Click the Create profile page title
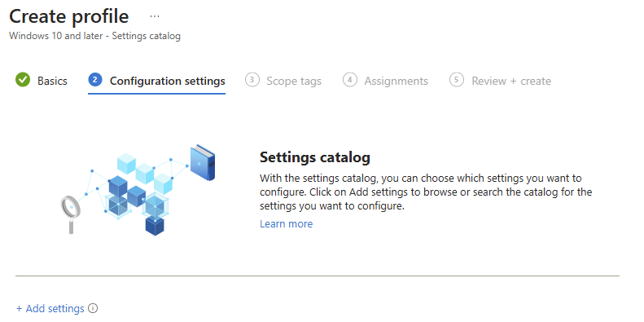The image size is (644, 322). pyautogui.click(x=69, y=17)
